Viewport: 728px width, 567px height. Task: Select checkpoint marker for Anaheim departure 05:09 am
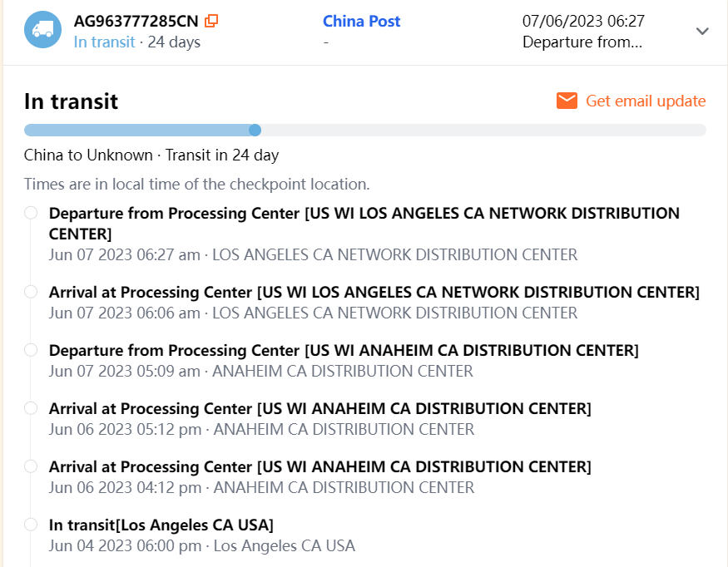[31, 350]
